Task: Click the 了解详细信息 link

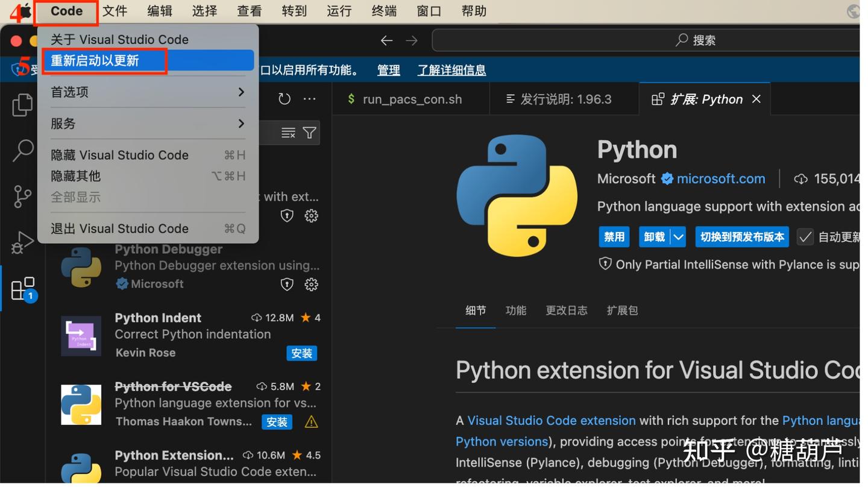Action: 452,70
